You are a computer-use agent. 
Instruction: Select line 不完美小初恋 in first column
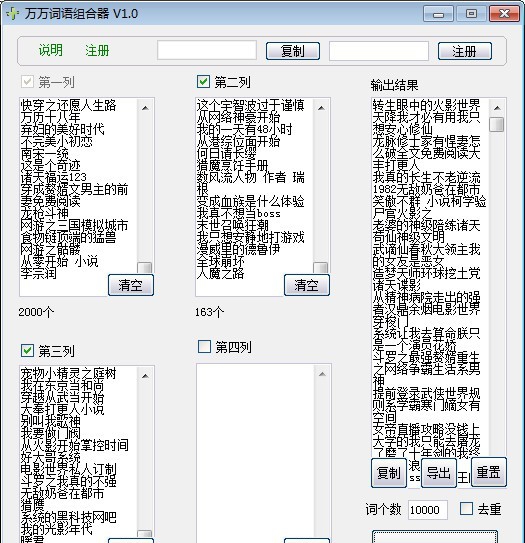click(x=56, y=141)
